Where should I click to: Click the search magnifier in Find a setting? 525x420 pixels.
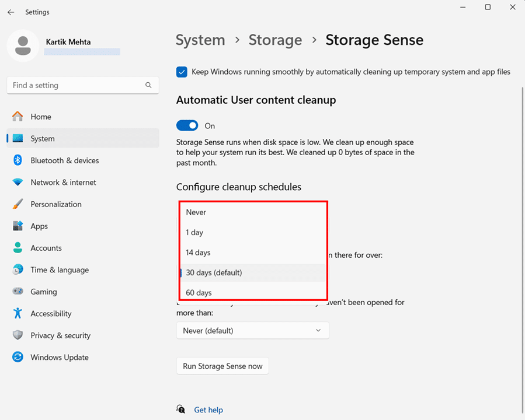pos(148,85)
